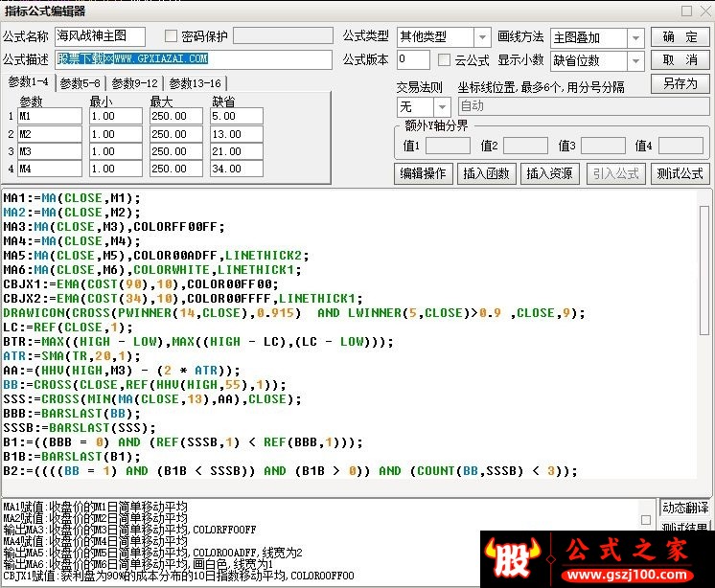This screenshot has width=715, height=588.
Task: Switch to the 参数13-16 tab
Action: [195, 83]
